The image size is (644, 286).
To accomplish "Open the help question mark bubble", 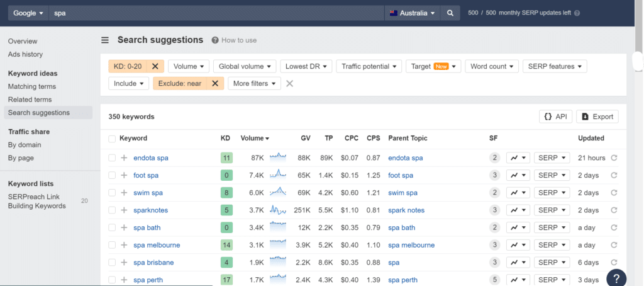I will [x=616, y=278].
